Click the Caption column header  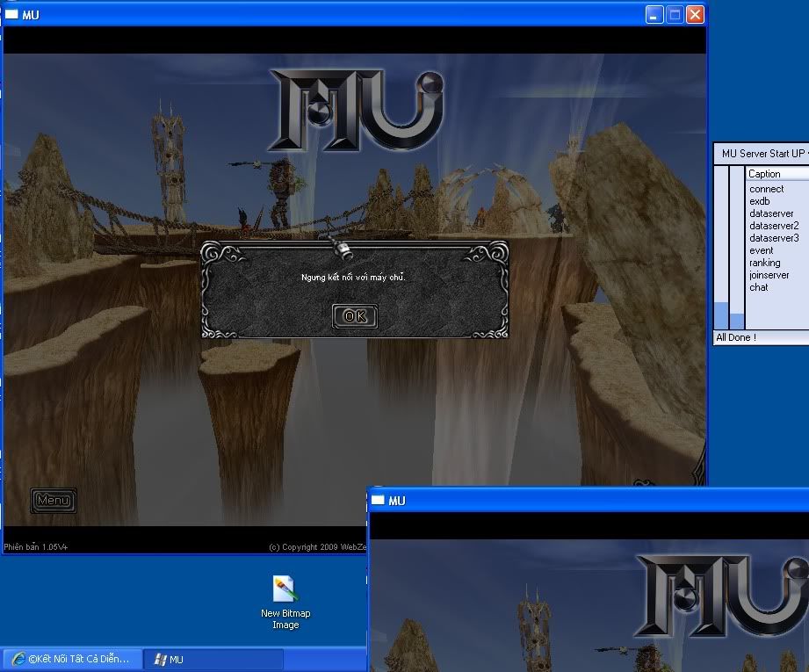778,174
